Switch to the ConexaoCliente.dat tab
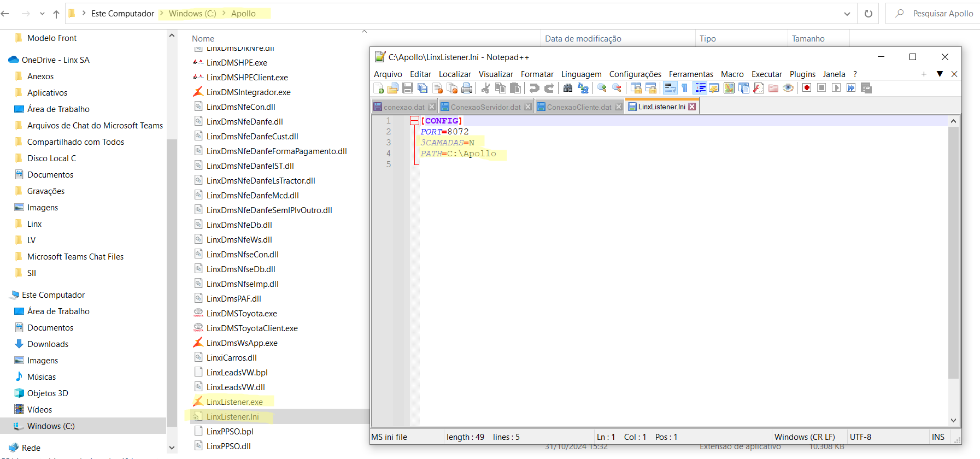 tap(579, 107)
